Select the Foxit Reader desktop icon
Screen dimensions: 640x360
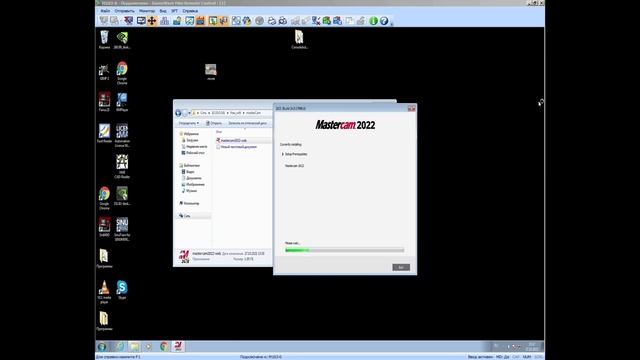point(104,133)
